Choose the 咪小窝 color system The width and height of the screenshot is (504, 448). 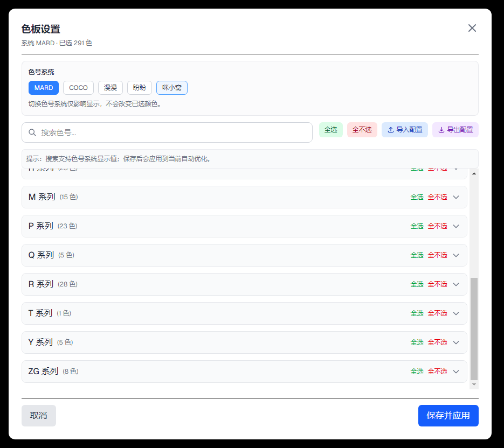(x=171, y=88)
